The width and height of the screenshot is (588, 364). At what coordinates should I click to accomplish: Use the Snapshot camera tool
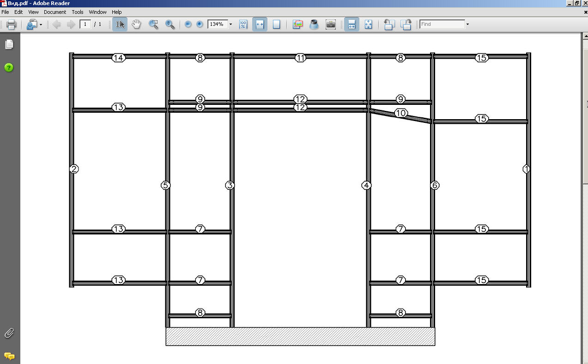[330, 24]
